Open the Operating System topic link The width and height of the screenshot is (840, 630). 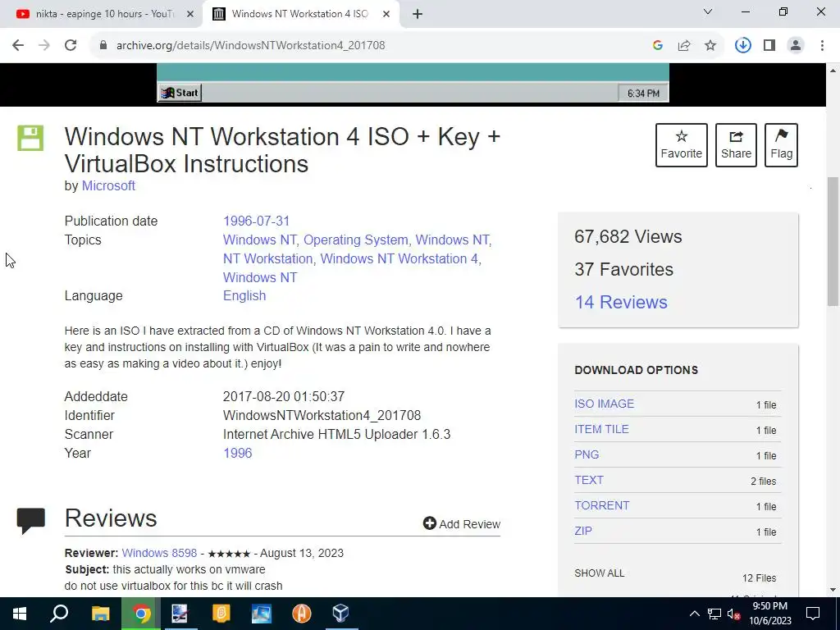click(x=356, y=240)
